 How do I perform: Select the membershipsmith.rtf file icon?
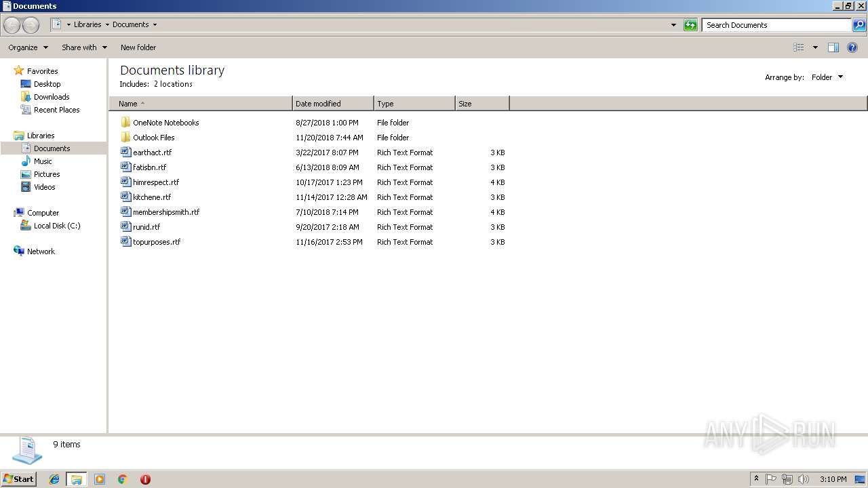[125, 212]
